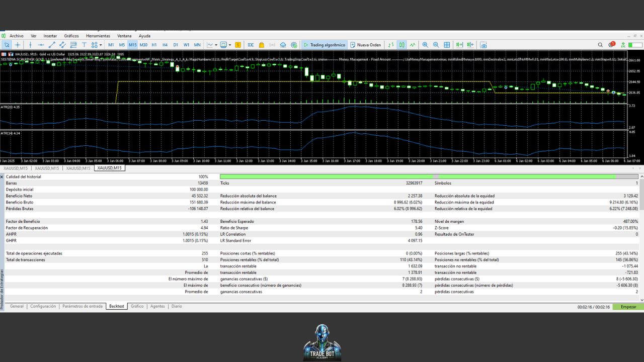Select the text label tool
The image size is (644, 362).
point(85,45)
